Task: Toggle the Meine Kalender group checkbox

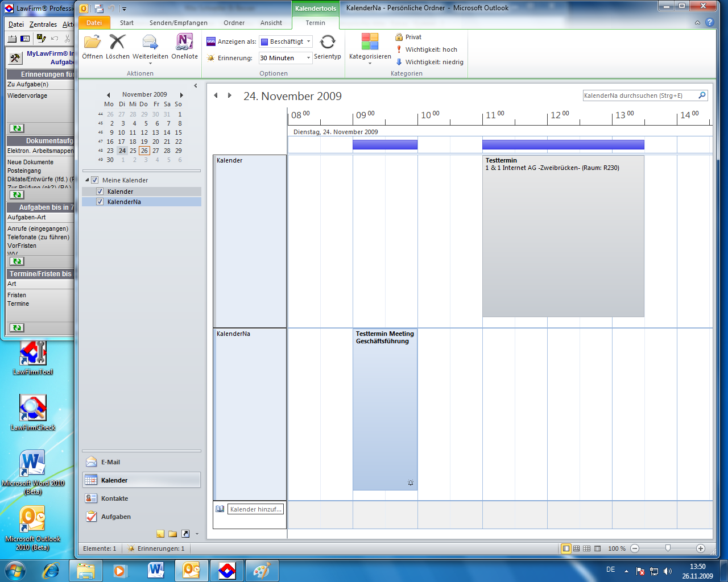Action: 95,180
